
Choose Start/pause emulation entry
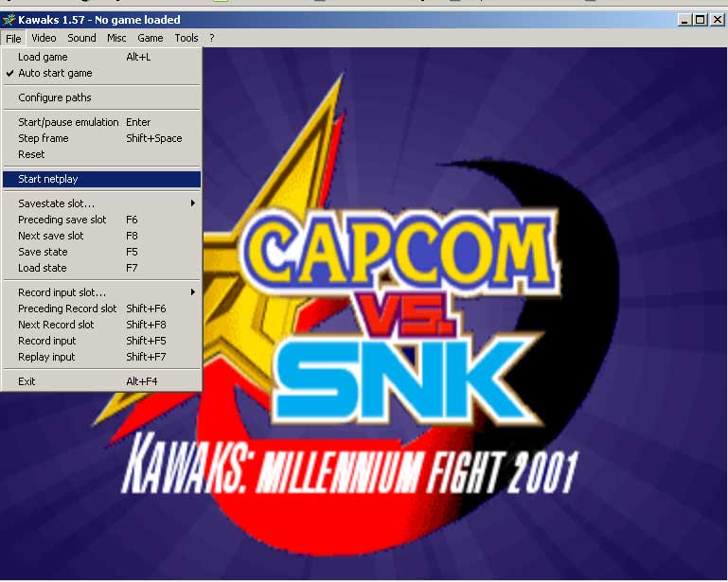tap(68, 122)
